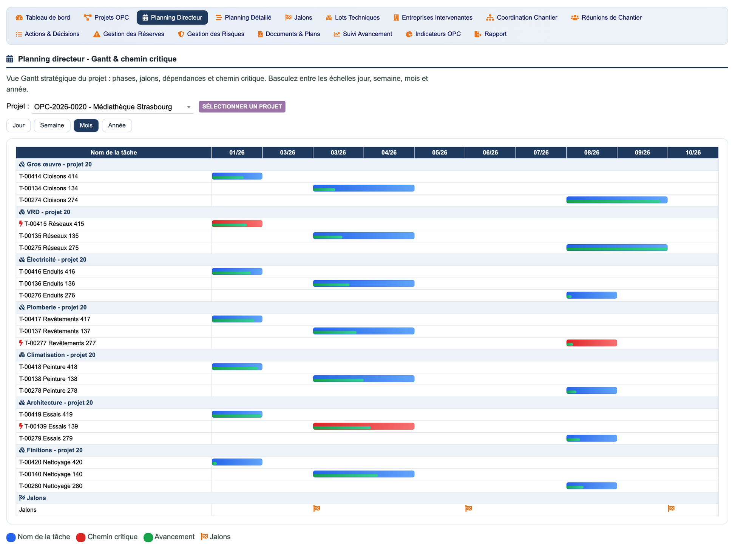Open the Rapport tab
This screenshot has width=735, height=560.
(x=491, y=34)
